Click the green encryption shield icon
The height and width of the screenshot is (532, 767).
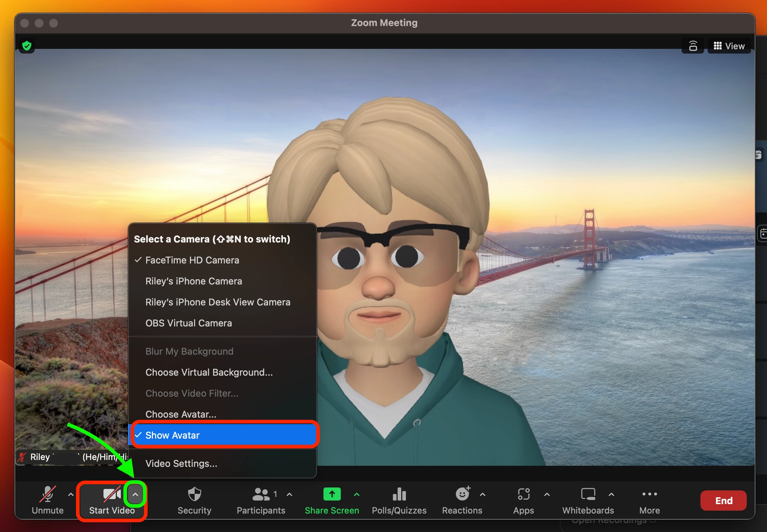[x=27, y=46]
